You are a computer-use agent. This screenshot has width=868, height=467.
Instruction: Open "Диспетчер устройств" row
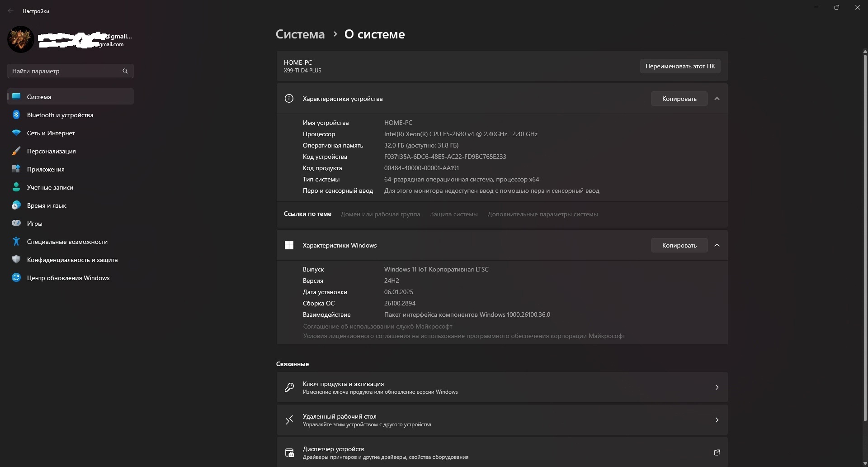[502, 452]
